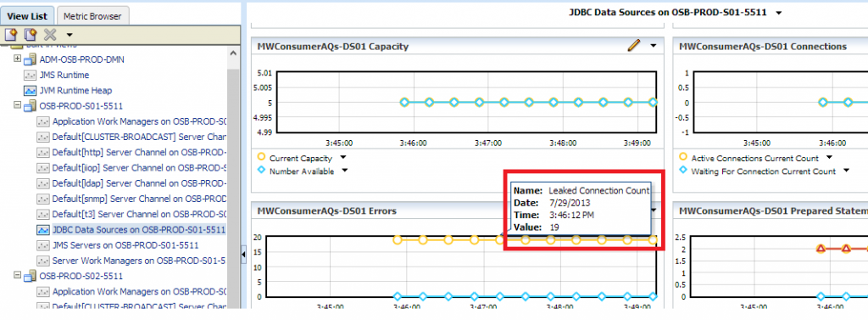Click the view list scroll-up arrow
This screenshot has width=868, height=320.
[233, 53]
